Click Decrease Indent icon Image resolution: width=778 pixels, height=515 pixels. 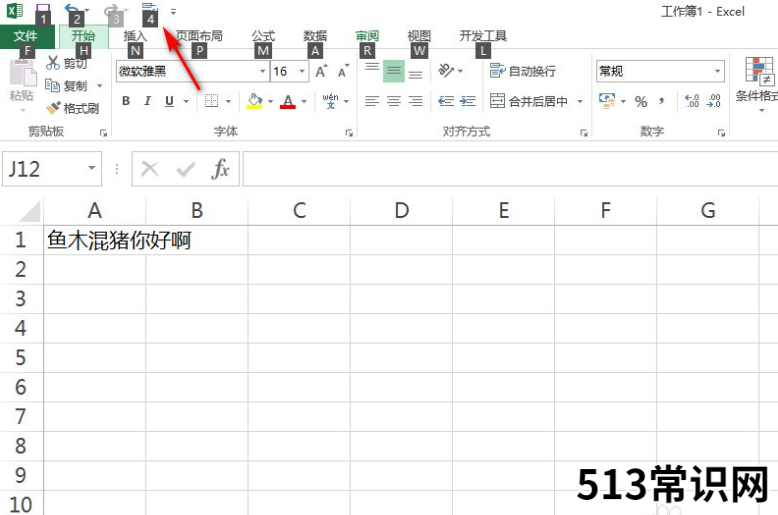pyautogui.click(x=446, y=101)
